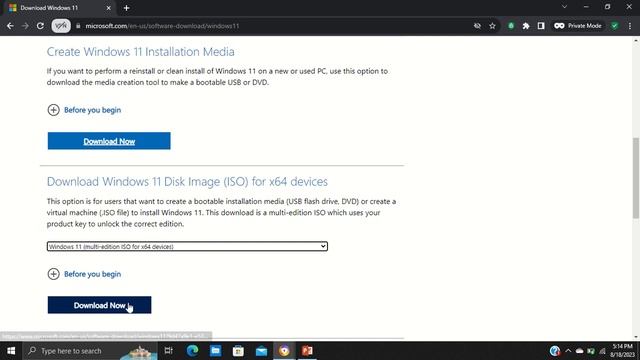Launch Microsoft Edge from the taskbar
The height and width of the screenshot is (360, 640).
[x=192, y=351]
